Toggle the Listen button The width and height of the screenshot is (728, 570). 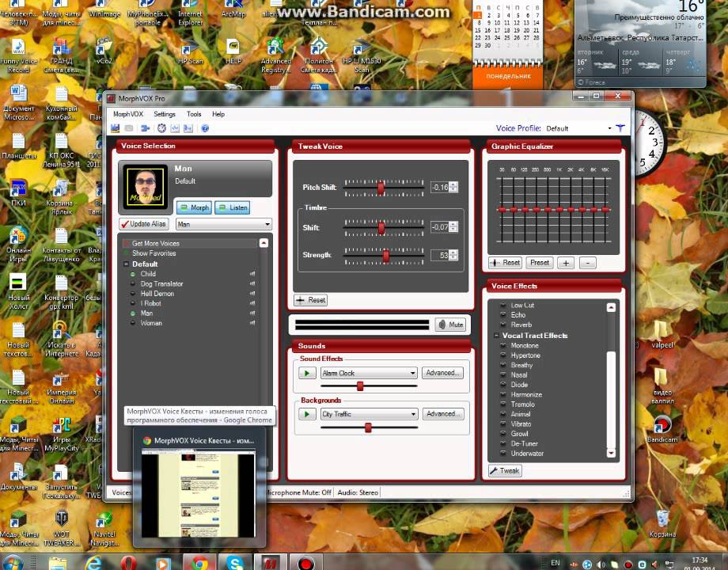pyautogui.click(x=232, y=207)
